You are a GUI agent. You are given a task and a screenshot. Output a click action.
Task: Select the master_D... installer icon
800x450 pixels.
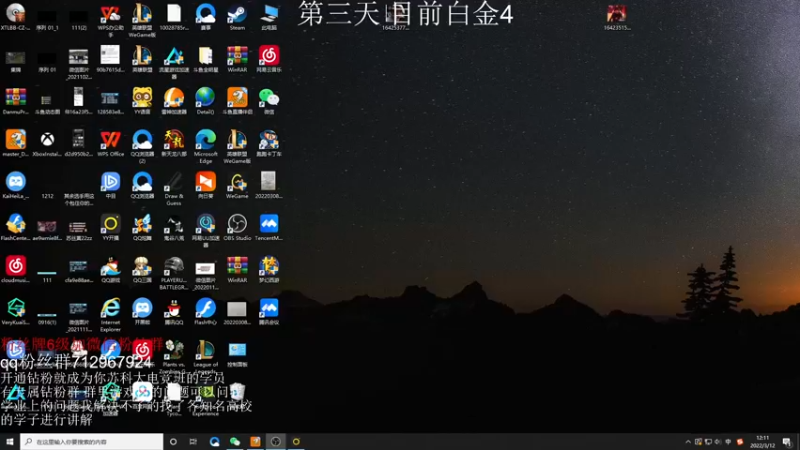16,143
